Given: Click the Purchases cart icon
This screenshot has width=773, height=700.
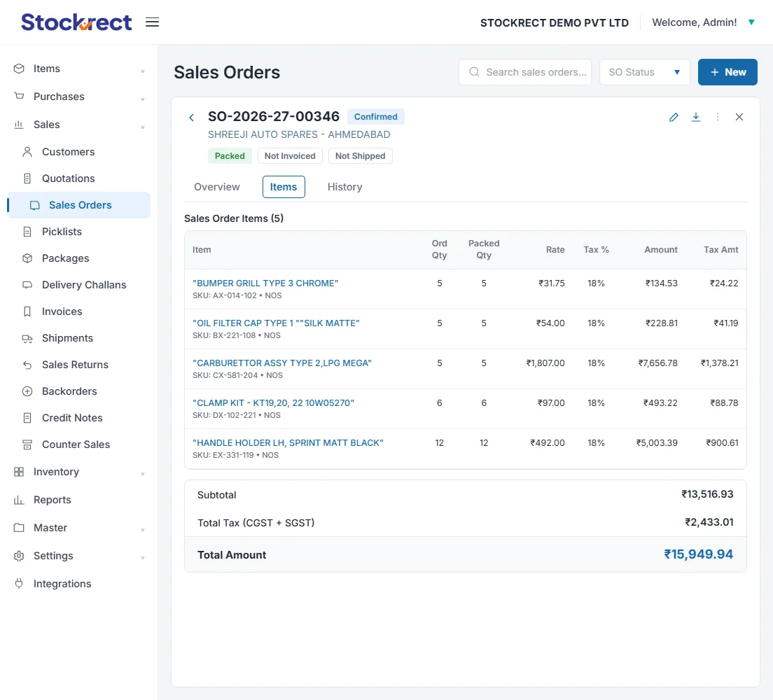Looking at the screenshot, I should coord(19,96).
